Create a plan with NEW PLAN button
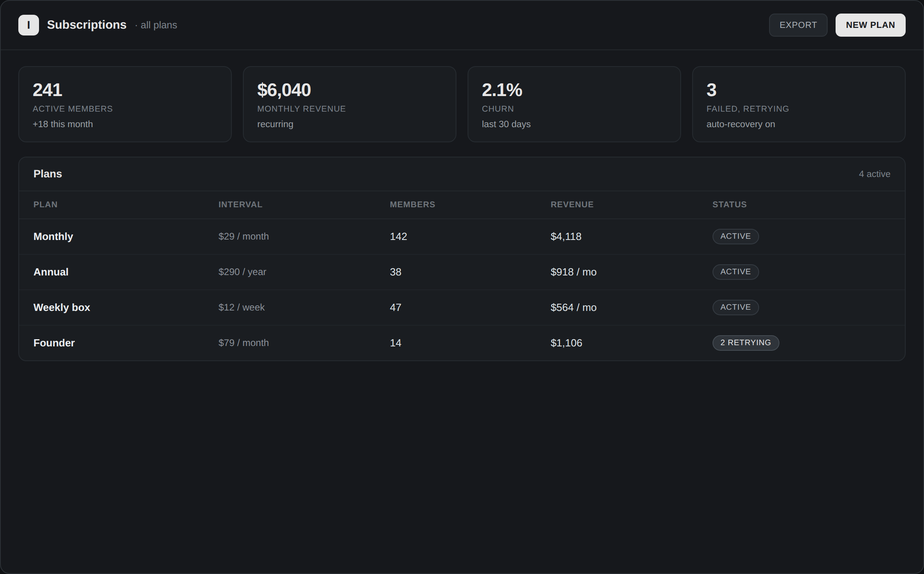 click(870, 25)
